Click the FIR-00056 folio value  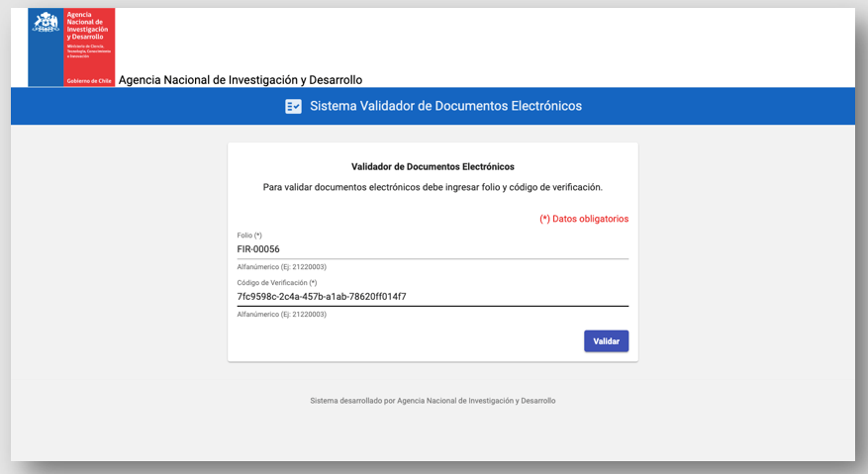258,249
